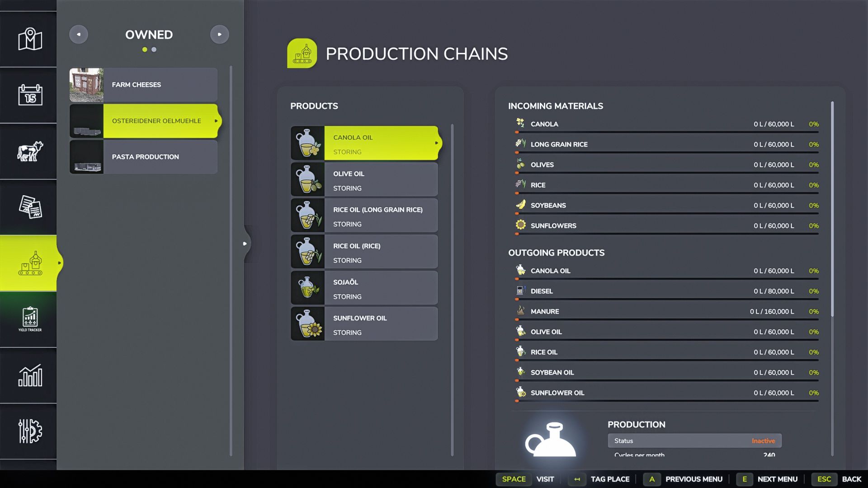
Task: Open the statistics bar chart sidebar icon
Action: [30, 375]
